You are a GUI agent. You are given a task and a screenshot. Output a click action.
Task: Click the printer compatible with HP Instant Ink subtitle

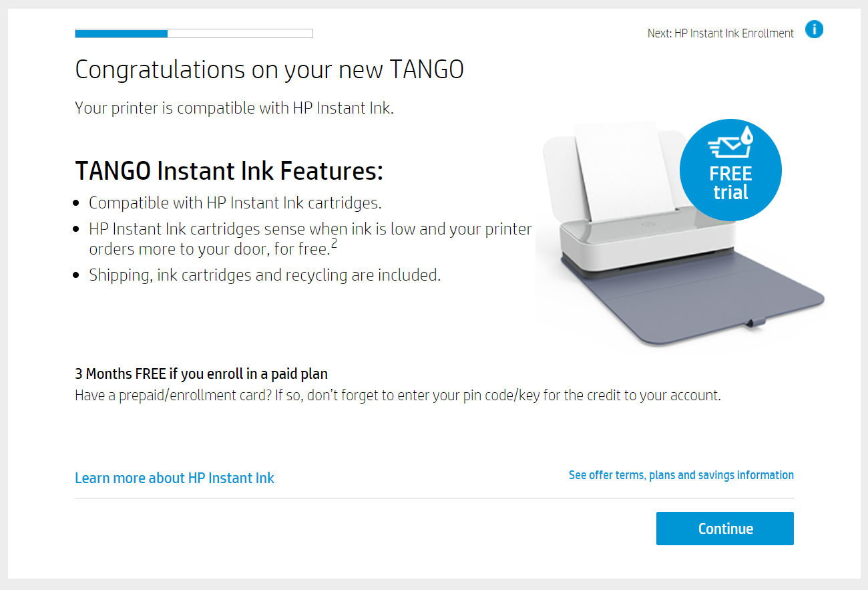point(234,108)
